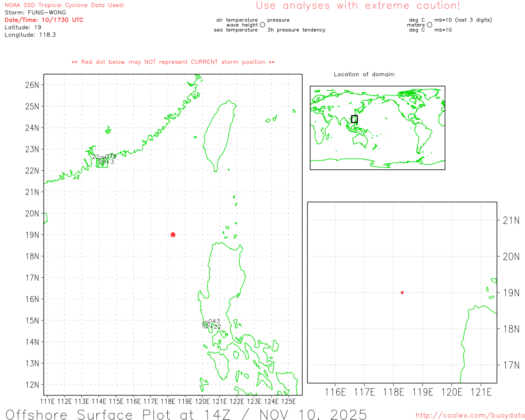The image size is (525, 420).
Task: Click the 118E label on main map axis
Action: [168, 401]
